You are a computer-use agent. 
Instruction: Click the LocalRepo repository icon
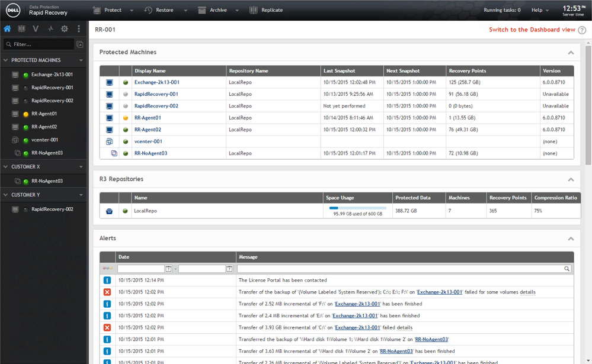(109, 211)
